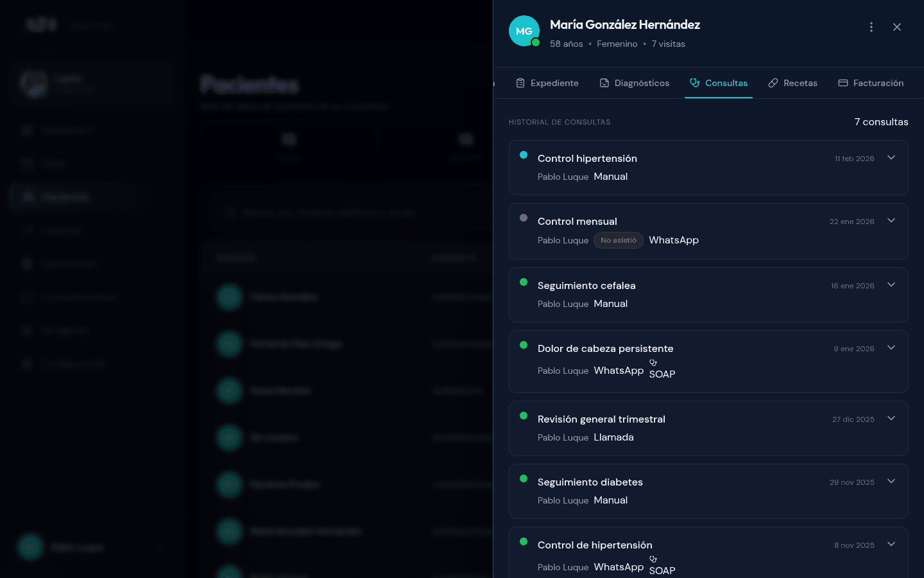The image size is (924, 578).
Task: Expand the Revisión general trimestral entry
Action: pyautogui.click(x=891, y=419)
